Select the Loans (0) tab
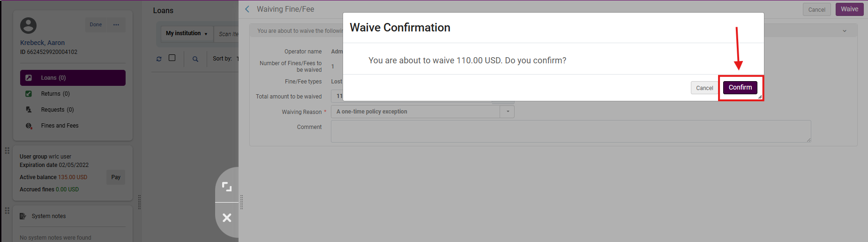Screen dimensions: 868x242 click(x=73, y=78)
